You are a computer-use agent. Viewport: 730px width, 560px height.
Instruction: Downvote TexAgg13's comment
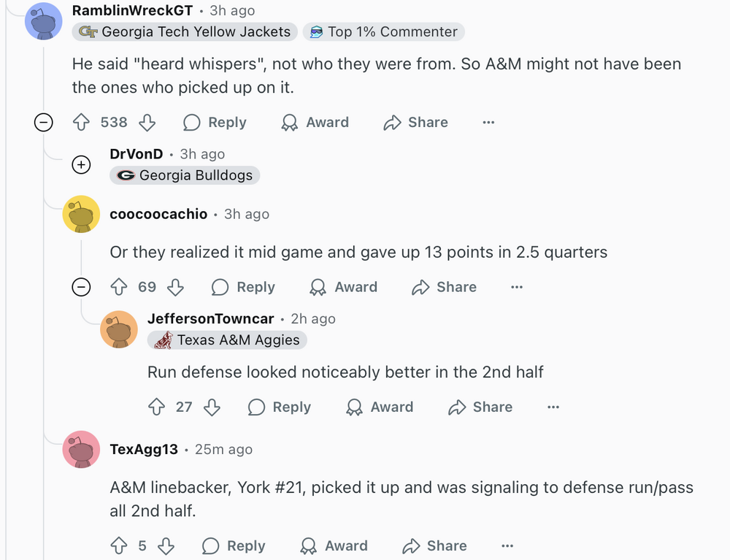coord(166,546)
